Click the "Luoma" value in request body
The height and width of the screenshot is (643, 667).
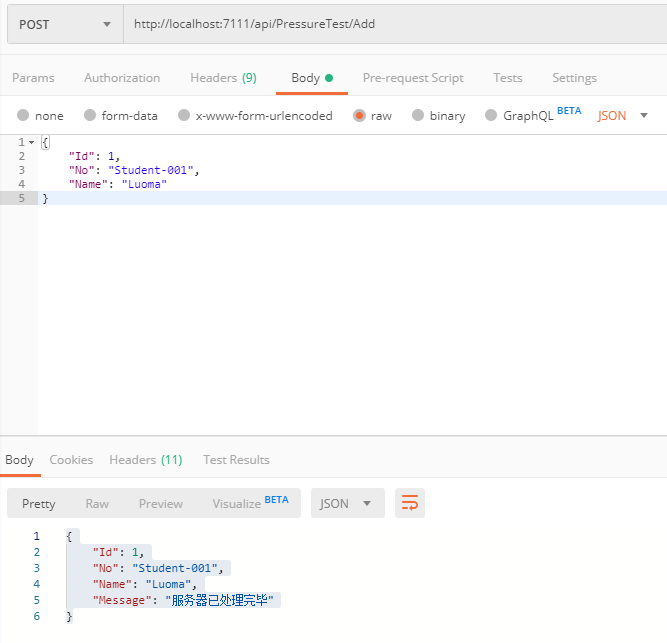tap(144, 184)
